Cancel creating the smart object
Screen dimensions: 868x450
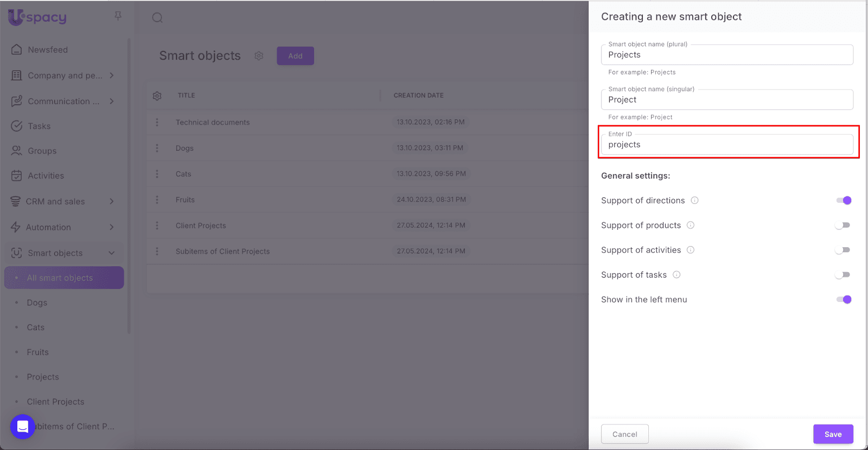[624, 434]
